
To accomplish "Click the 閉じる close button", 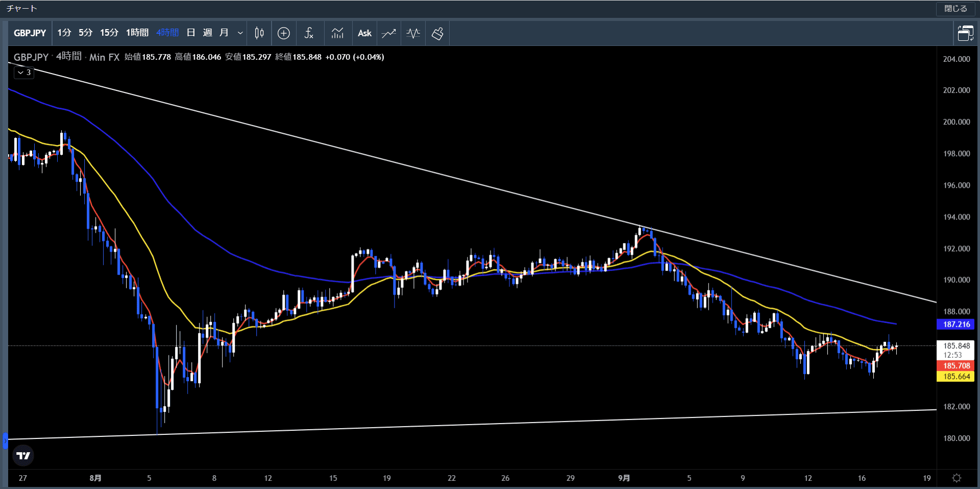I will click(x=955, y=9).
